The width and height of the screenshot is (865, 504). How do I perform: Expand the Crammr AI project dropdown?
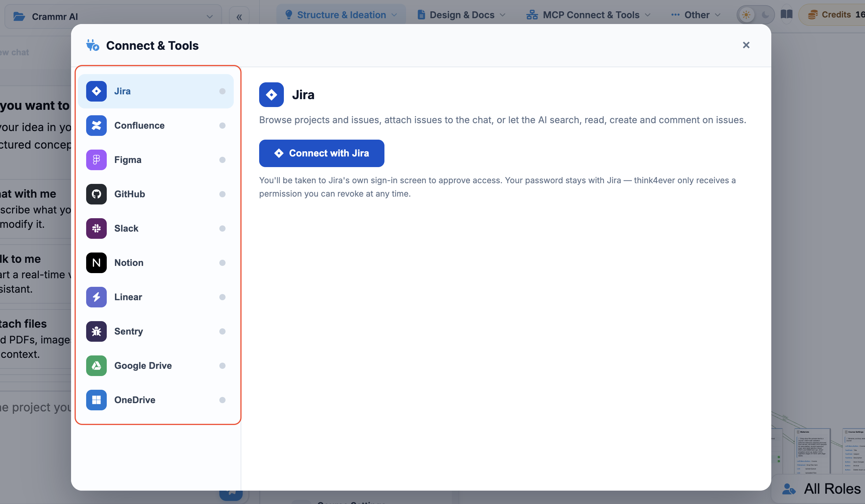113,16
